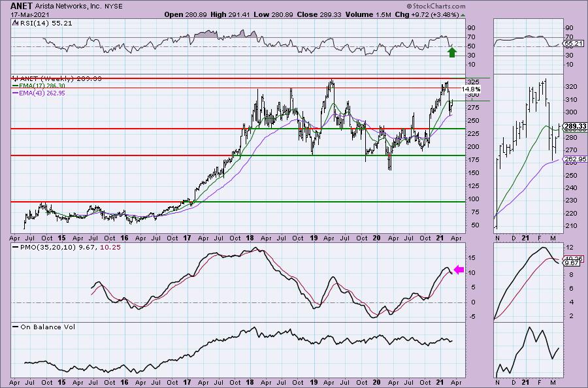Click the ANET (Weekly) price legend
The image size is (588, 388).
tap(57, 79)
